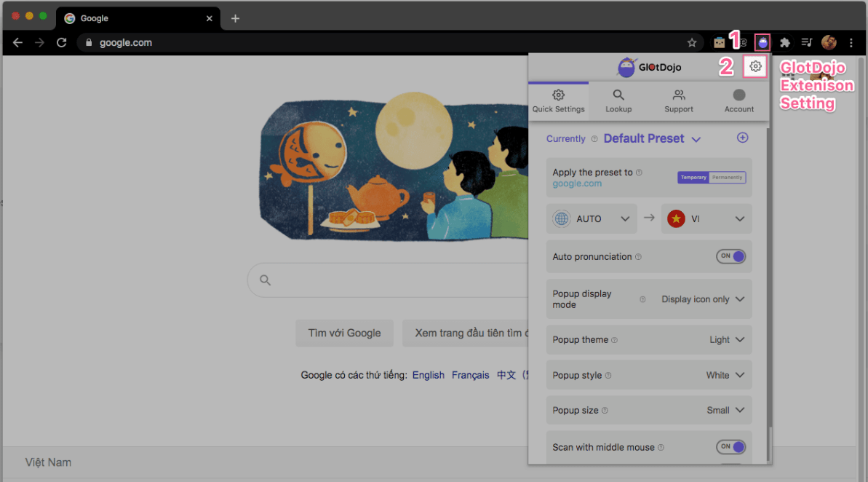The image size is (868, 482).
Task: Click help icon next to Popup size
Action: (x=605, y=411)
